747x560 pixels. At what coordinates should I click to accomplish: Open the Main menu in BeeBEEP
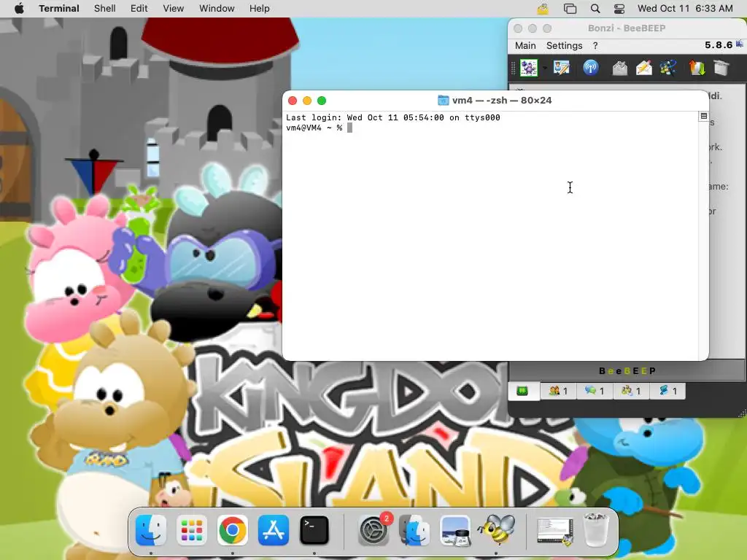pos(525,46)
